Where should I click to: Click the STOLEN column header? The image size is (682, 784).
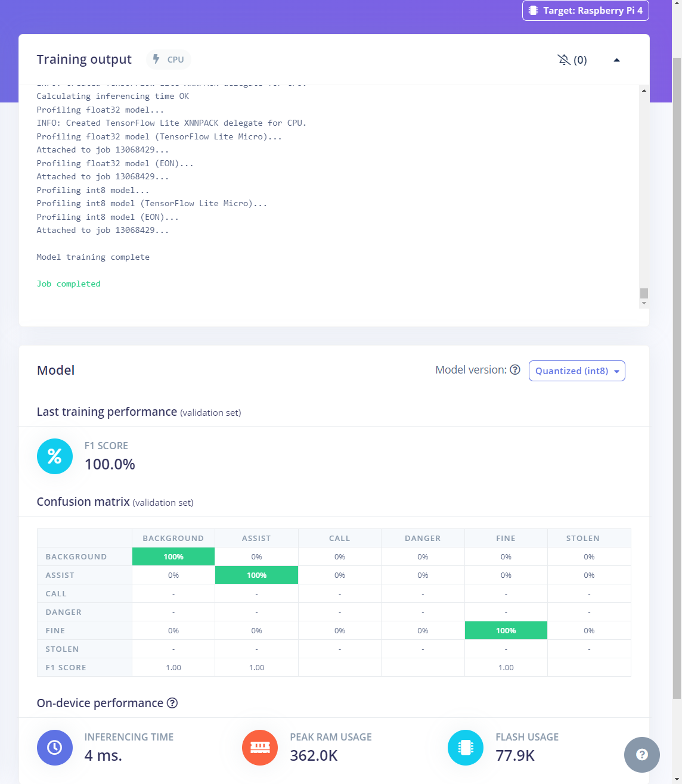(x=582, y=538)
